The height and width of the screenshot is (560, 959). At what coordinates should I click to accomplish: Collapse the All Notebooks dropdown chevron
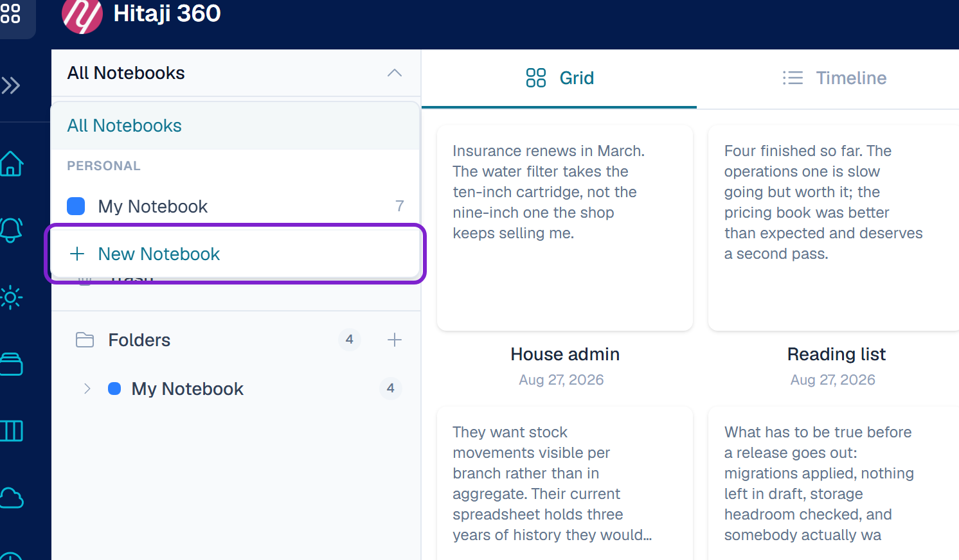395,73
